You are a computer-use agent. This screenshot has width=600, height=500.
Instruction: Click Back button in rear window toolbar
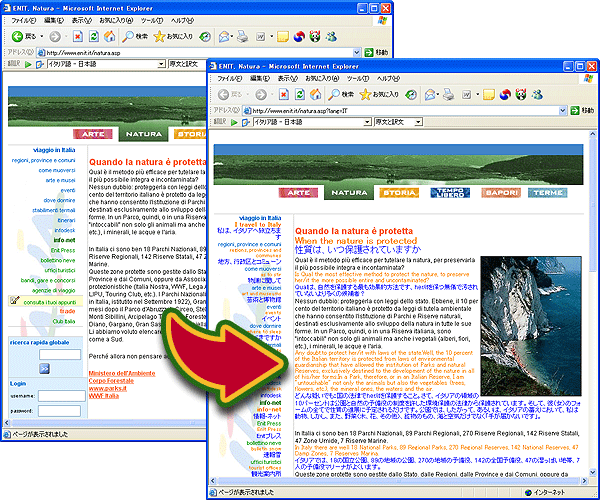pos(23,36)
